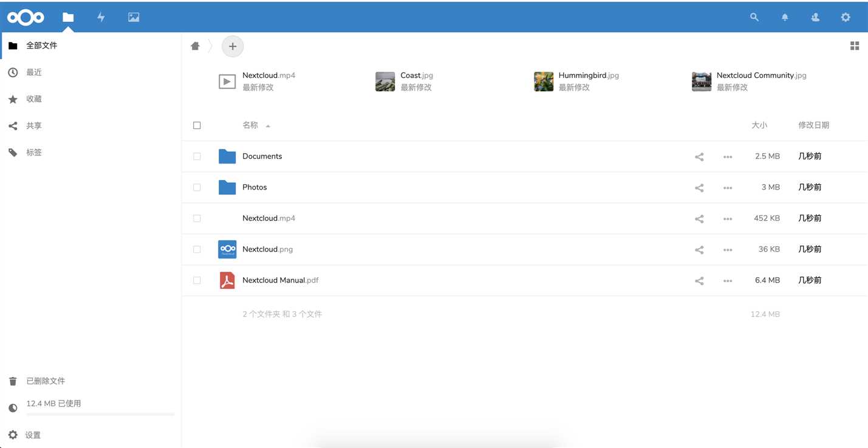Screen dimensions: 868x448
Task: Open recent Coast.jpg thumbnail
Action: 385,81
